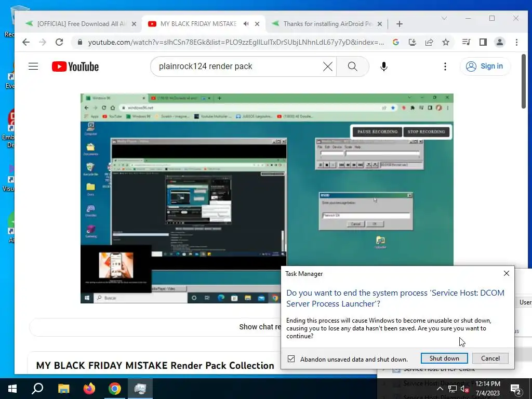Cancel the Task Manager dialog
Viewport: 532px width, 399px height.
[490, 358]
